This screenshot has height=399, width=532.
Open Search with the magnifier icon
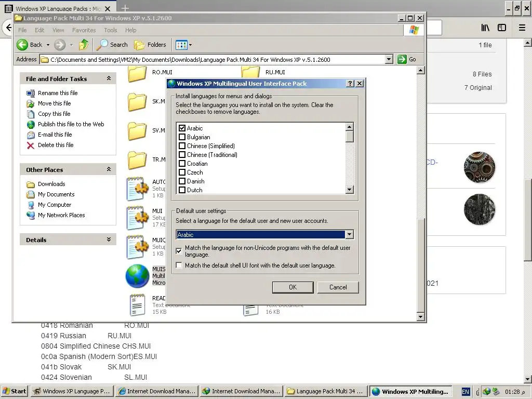102,45
